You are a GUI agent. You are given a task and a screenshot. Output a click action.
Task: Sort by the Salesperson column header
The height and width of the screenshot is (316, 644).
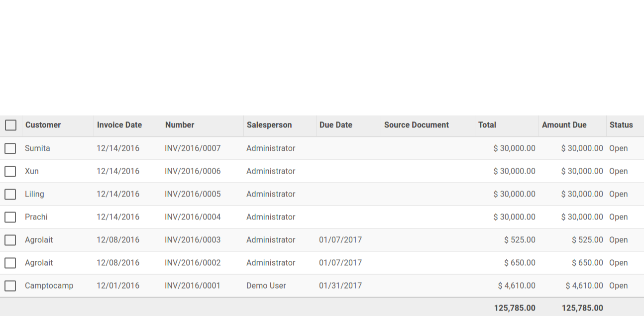click(269, 125)
